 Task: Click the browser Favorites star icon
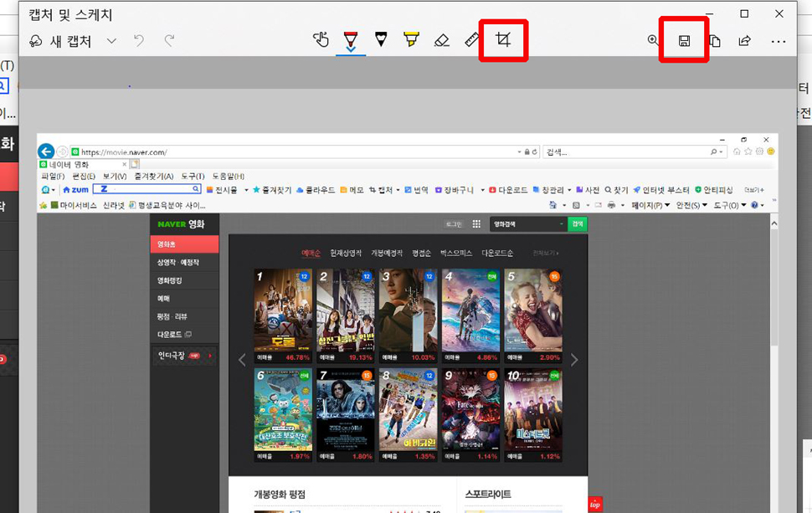(x=748, y=151)
